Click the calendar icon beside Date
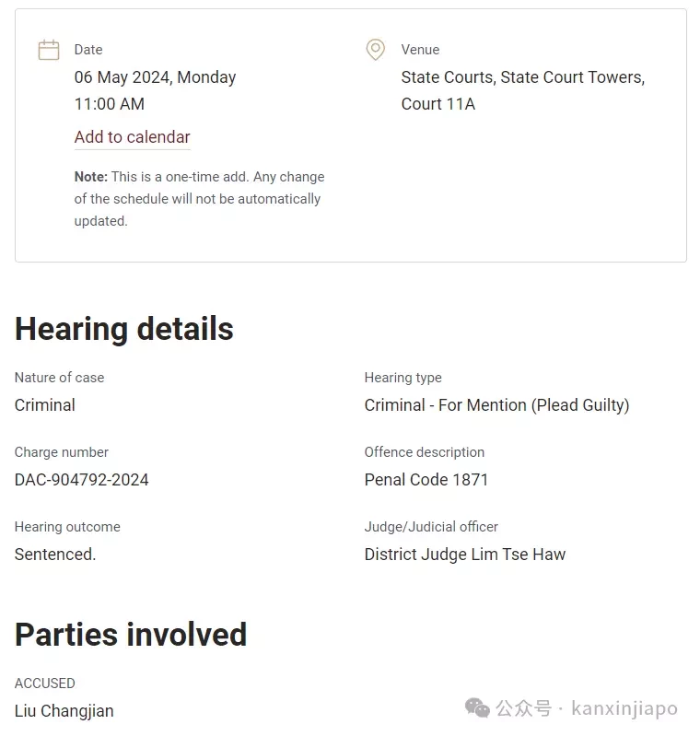 click(x=49, y=50)
